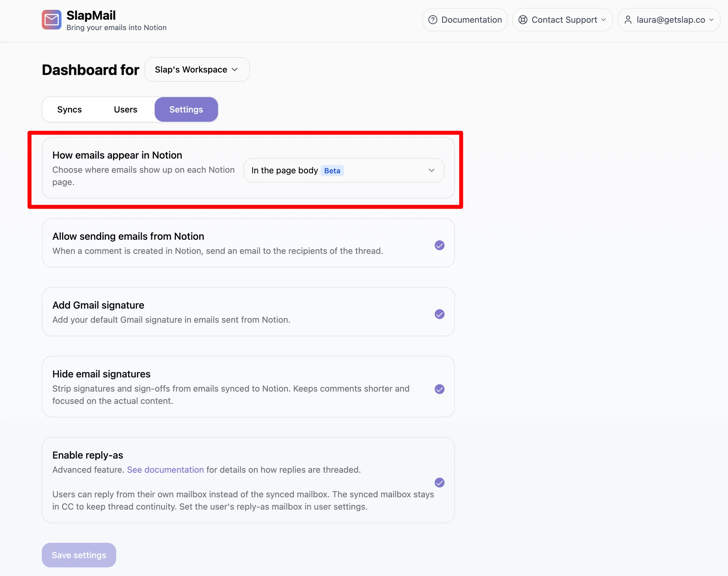
Task: Click the 'Dashboard for' title
Action: point(90,70)
